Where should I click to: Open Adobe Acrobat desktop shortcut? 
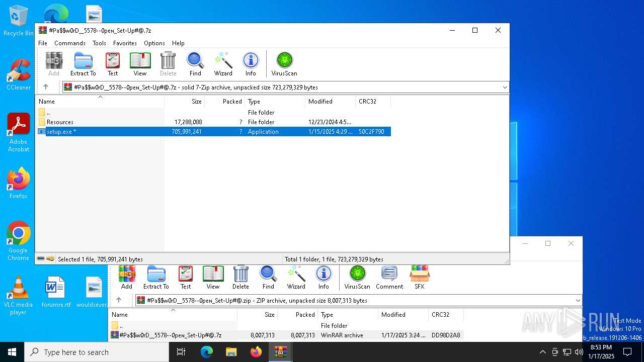pos(19,132)
